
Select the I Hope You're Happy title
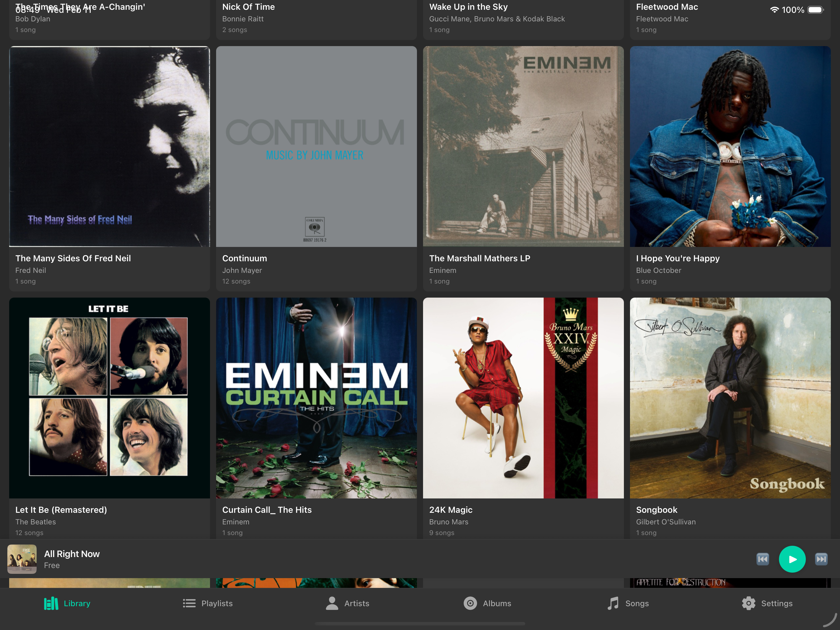tap(678, 259)
